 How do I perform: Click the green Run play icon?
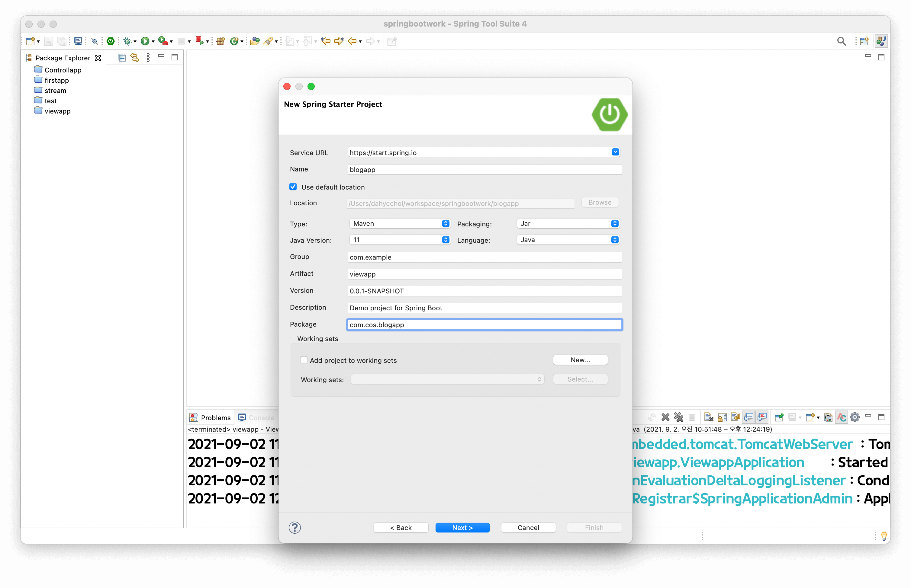click(x=145, y=41)
